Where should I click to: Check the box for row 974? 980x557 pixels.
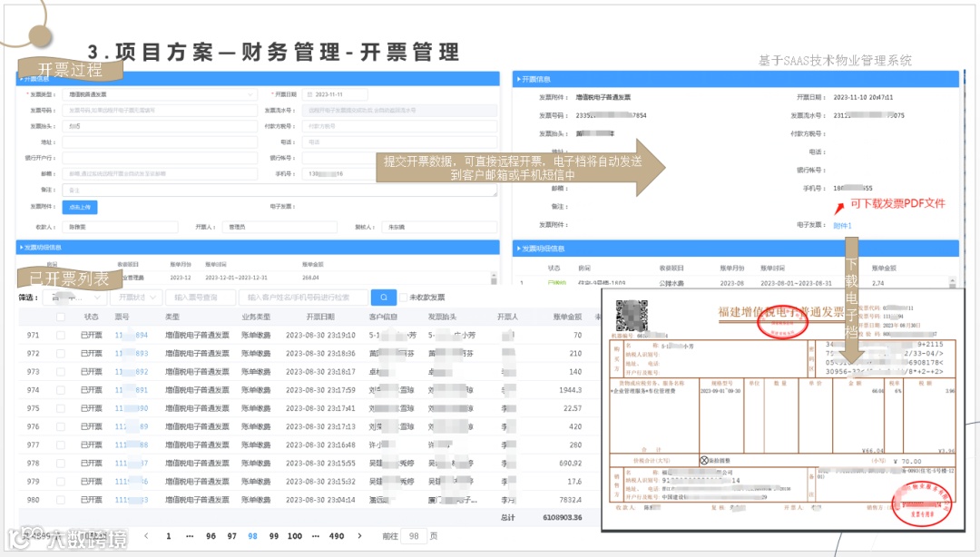point(61,390)
